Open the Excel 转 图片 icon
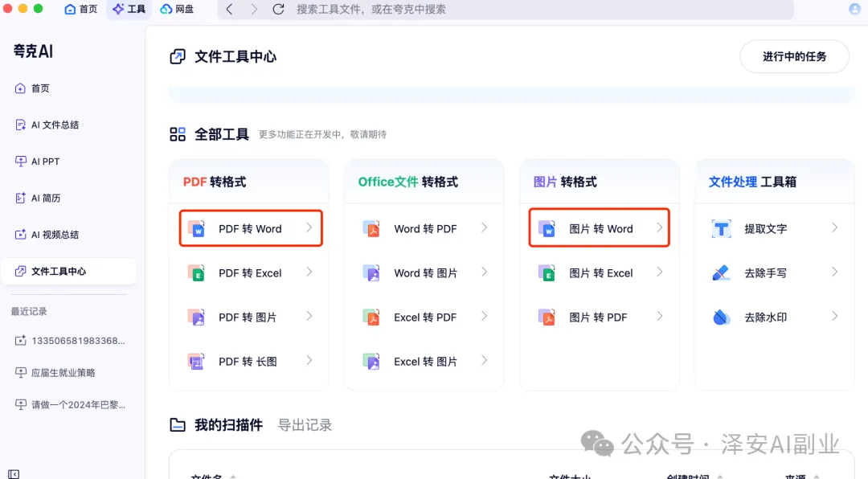Viewport: 868px width, 479px height. tap(371, 361)
